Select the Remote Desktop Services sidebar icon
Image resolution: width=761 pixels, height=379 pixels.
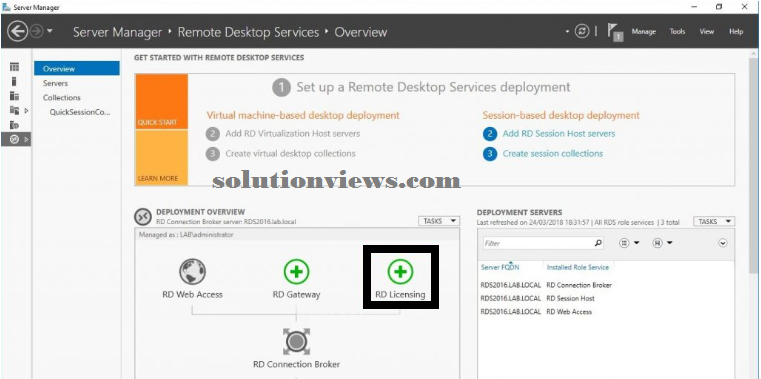pyautogui.click(x=15, y=140)
